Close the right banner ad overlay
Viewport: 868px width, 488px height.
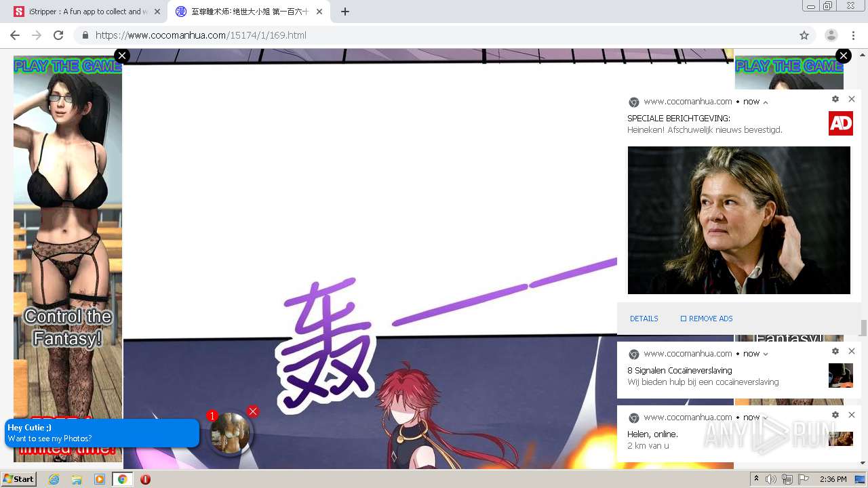(x=844, y=56)
